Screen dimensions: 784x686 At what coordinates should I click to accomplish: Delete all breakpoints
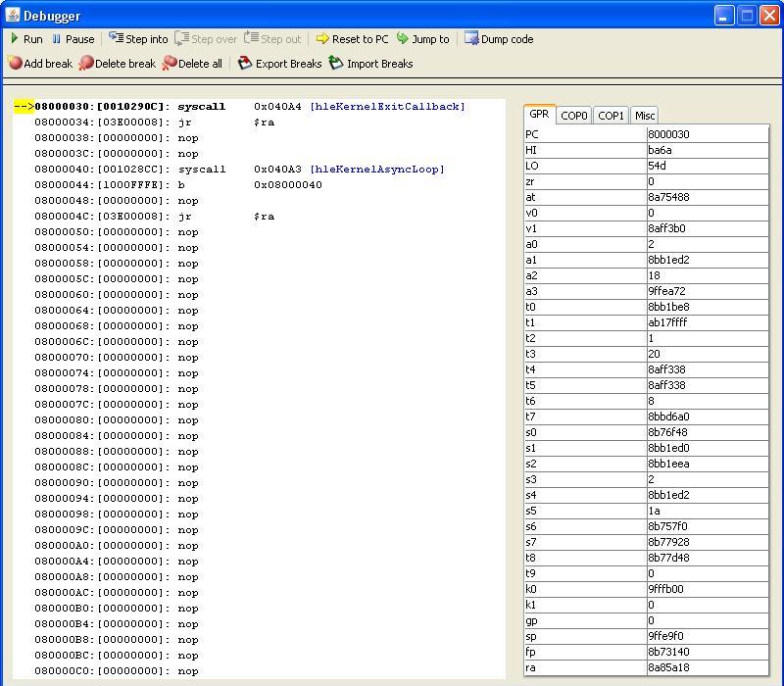click(192, 64)
